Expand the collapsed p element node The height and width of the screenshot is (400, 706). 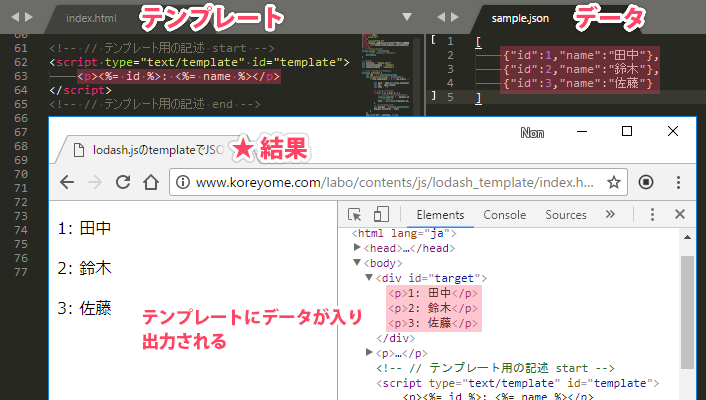pos(369,352)
